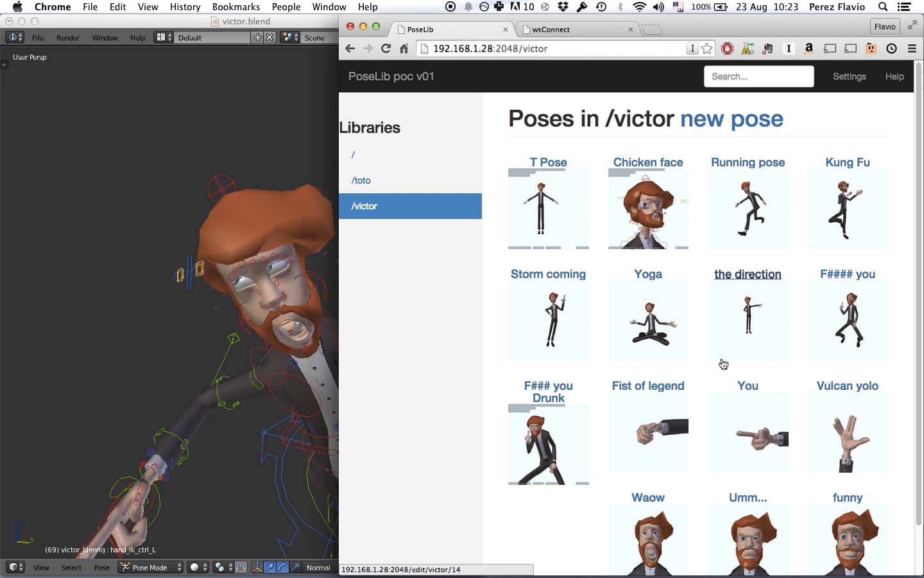924x578 pixels.
Task: Open Pose Mode dropdown in Blender
Action: tap(151, 567)
